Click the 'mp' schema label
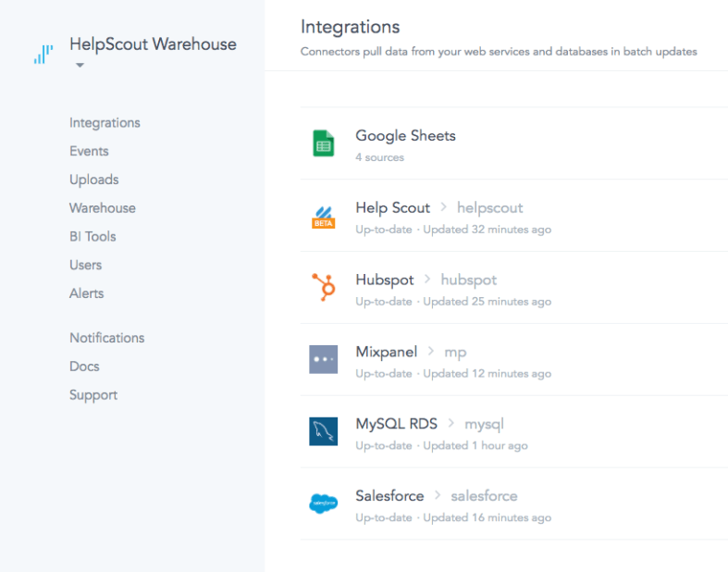 pos(455,353)
